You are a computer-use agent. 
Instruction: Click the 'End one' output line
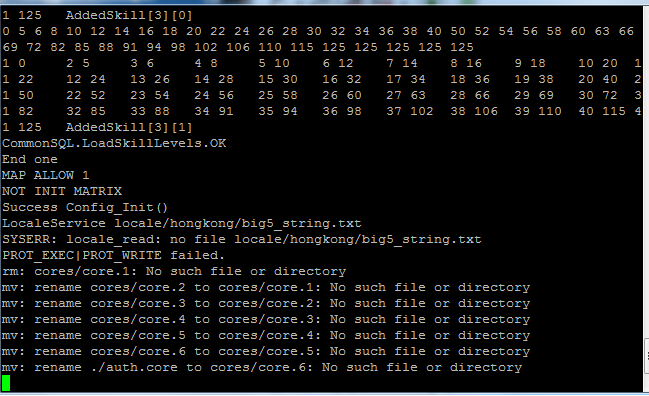30,159
